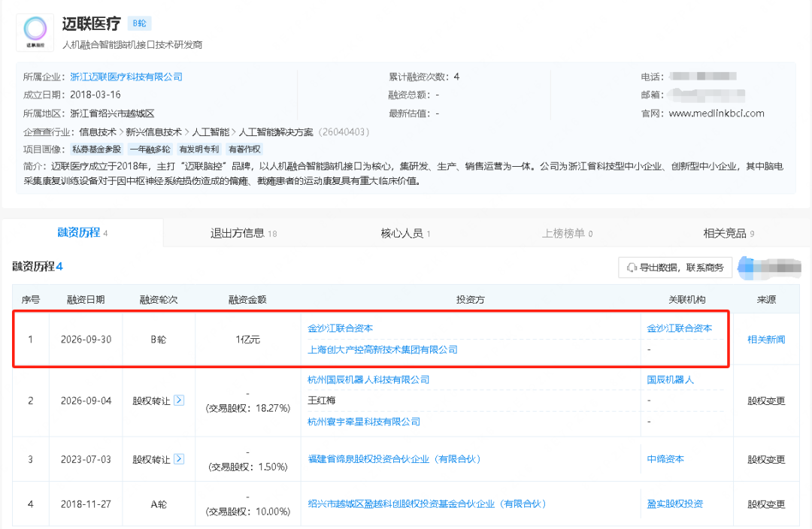Click 新兴信息技术 in the industry breadcrumb
Viewport: 812px width, 529px height.
(154, 132)
